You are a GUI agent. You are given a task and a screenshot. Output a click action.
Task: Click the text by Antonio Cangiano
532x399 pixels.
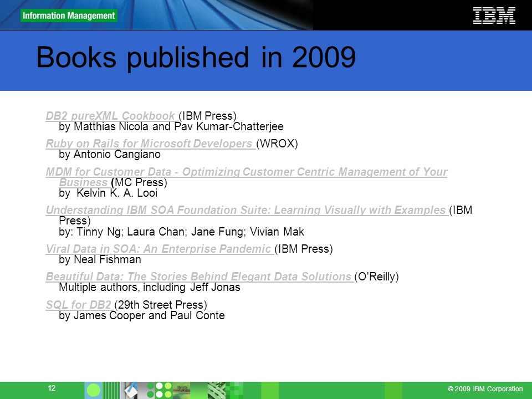click(x=110, y=155)
